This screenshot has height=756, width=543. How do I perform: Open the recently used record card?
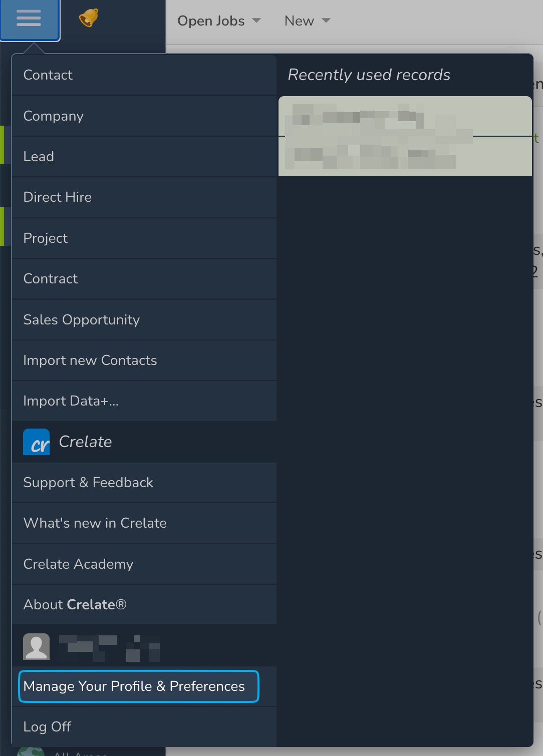[405, 136]
